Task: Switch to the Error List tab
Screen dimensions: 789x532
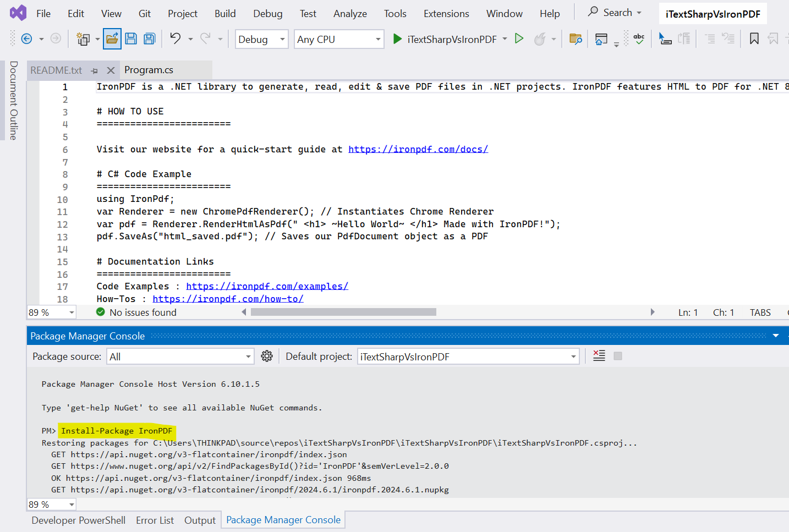Action: pyautogui.click(x=155, y=520)
